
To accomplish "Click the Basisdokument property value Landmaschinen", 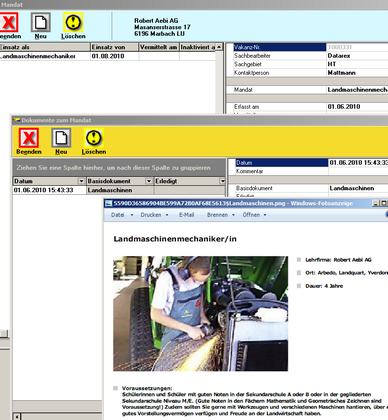I will coord(358,188).
